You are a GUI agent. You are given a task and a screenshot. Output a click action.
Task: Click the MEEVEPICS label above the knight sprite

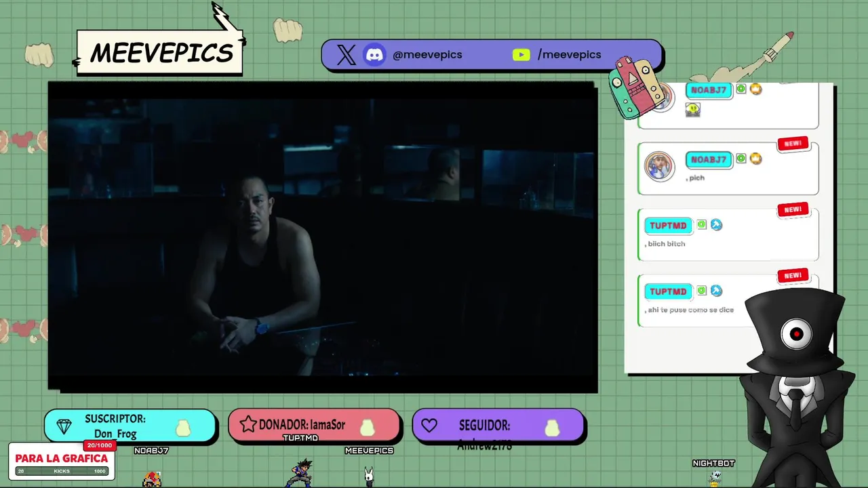coord(369,451)
